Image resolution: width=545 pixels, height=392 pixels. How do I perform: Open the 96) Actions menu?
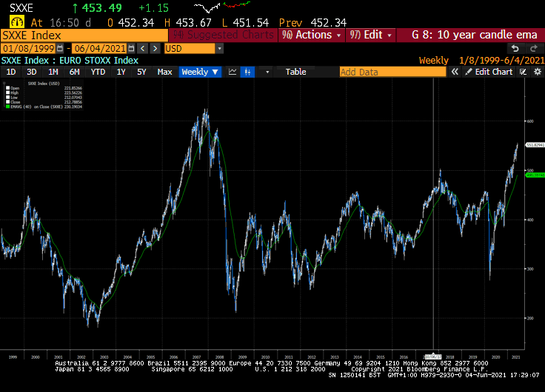click(312, 35)
